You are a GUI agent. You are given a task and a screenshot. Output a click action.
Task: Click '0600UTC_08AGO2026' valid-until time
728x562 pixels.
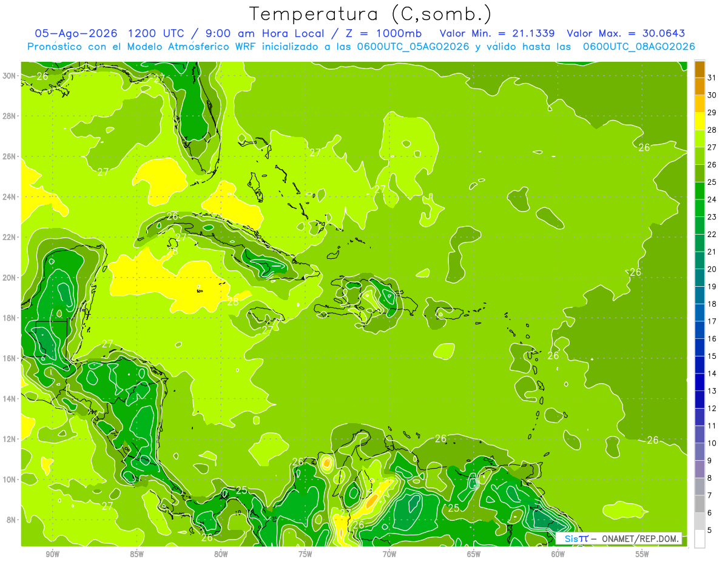[x=639, y=46]
